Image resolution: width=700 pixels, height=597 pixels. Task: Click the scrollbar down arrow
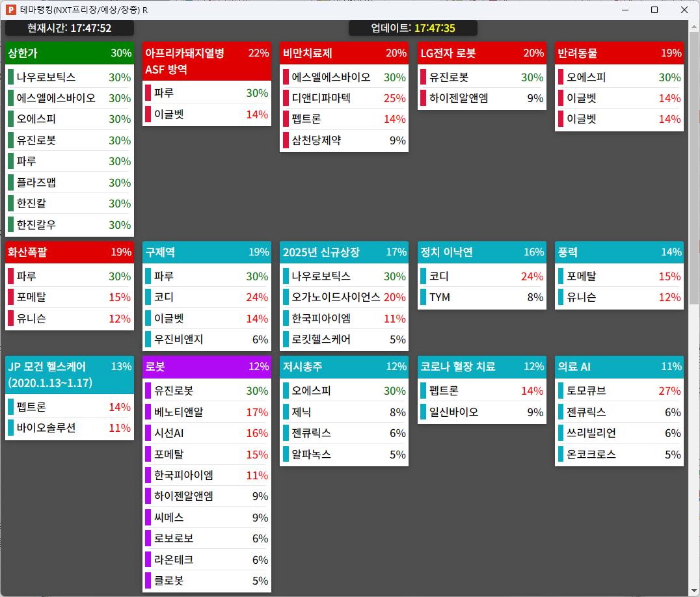(693, 591)
